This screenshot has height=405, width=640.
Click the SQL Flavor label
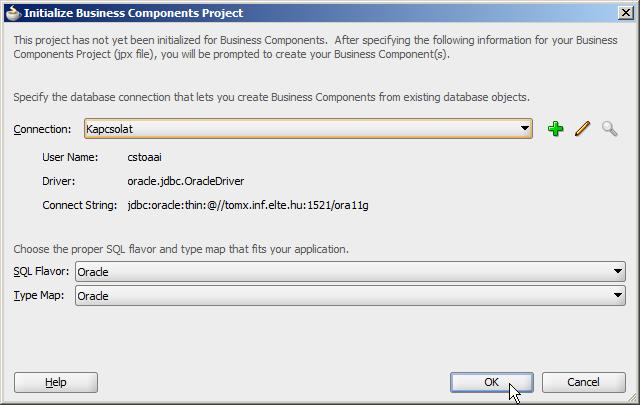[41, 271]
